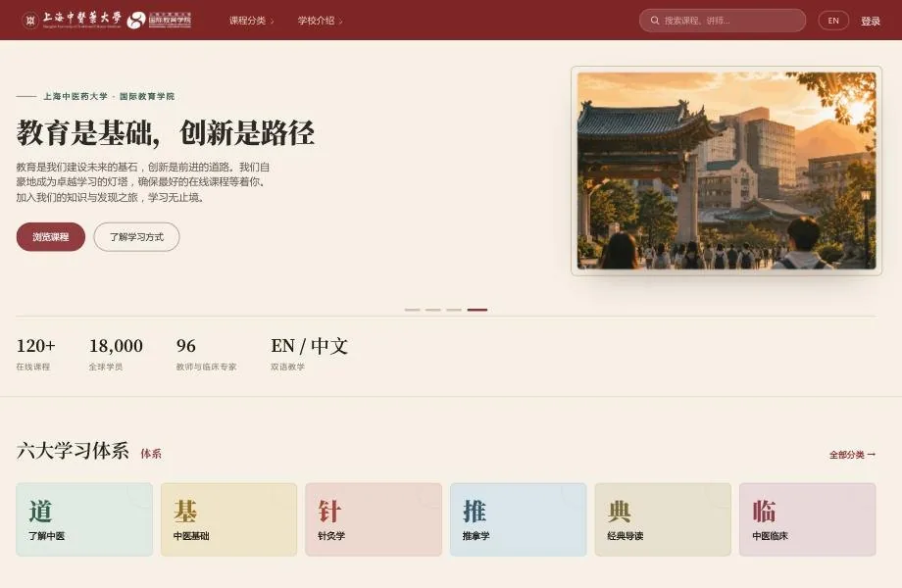Click the 教育是基础,创新是路径 headline
This screenshot has height=588, width=902.
(166, 132)
